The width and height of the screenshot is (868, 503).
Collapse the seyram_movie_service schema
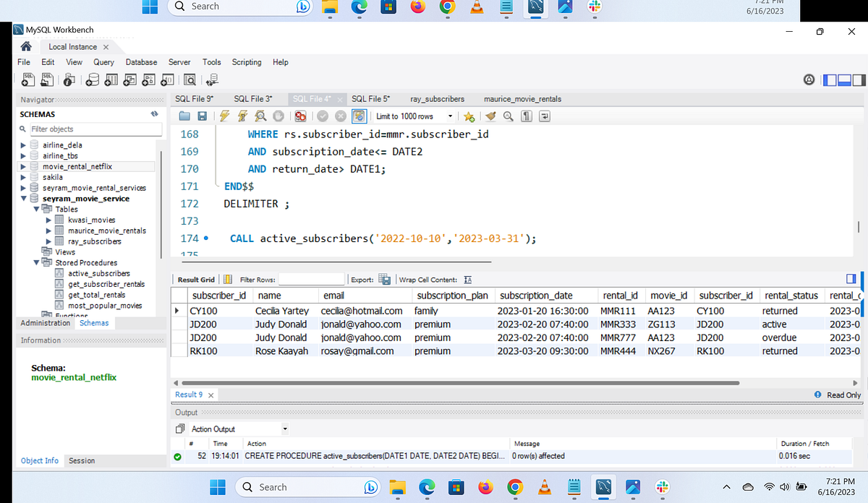pos(24,198)
